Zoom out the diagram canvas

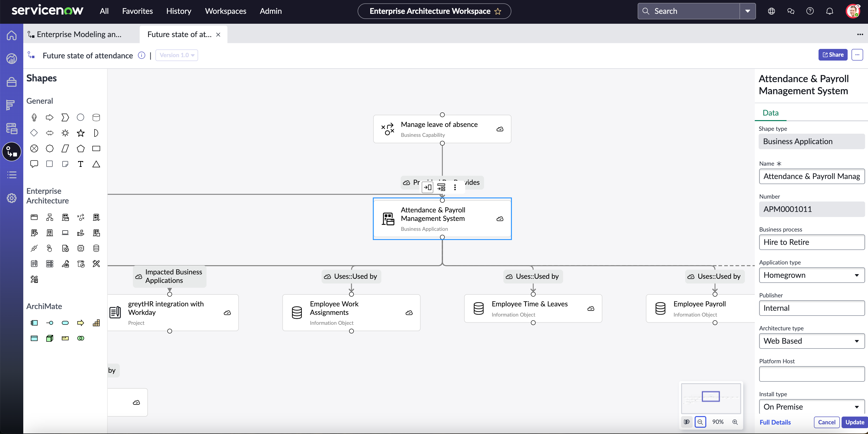pos(700,422)
